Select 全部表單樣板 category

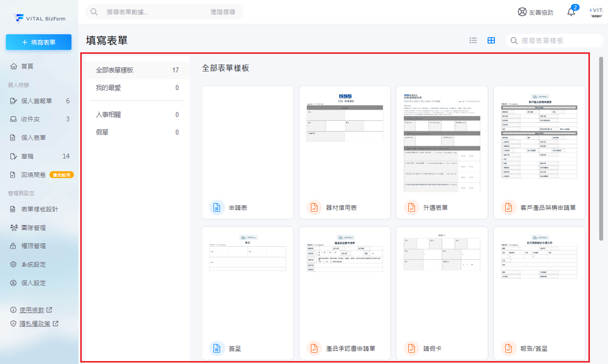tap(115, 70)
